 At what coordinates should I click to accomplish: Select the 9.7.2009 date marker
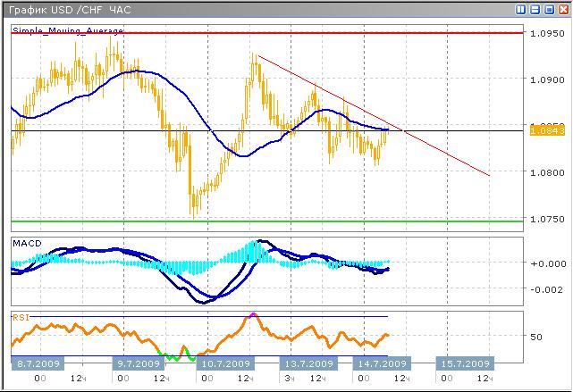138,364
